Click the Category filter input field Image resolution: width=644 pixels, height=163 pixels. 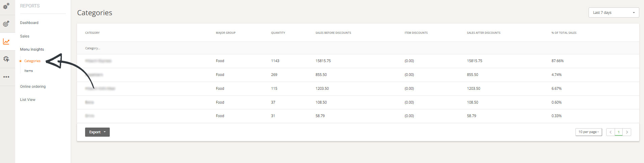(135, 48)
